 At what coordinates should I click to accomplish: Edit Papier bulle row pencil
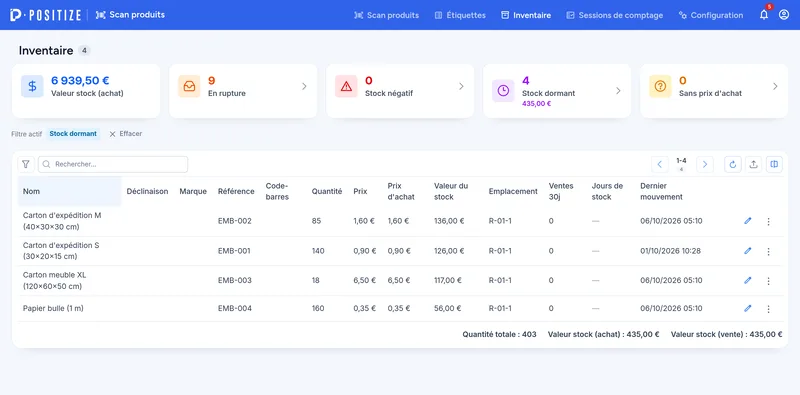pyautogui.click(x=747, y=308)
